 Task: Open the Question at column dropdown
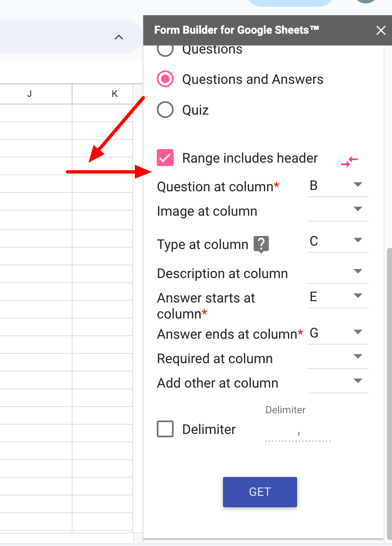(338, 185)
